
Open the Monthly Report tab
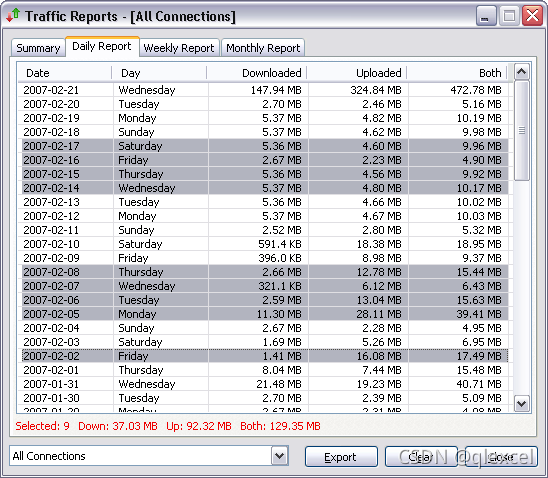tap(263, 48)
